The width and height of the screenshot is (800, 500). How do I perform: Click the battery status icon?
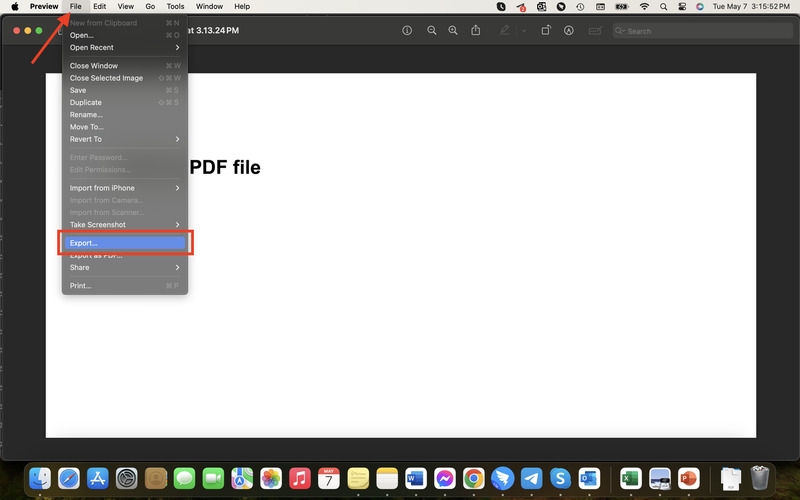[x=622, y=7]
